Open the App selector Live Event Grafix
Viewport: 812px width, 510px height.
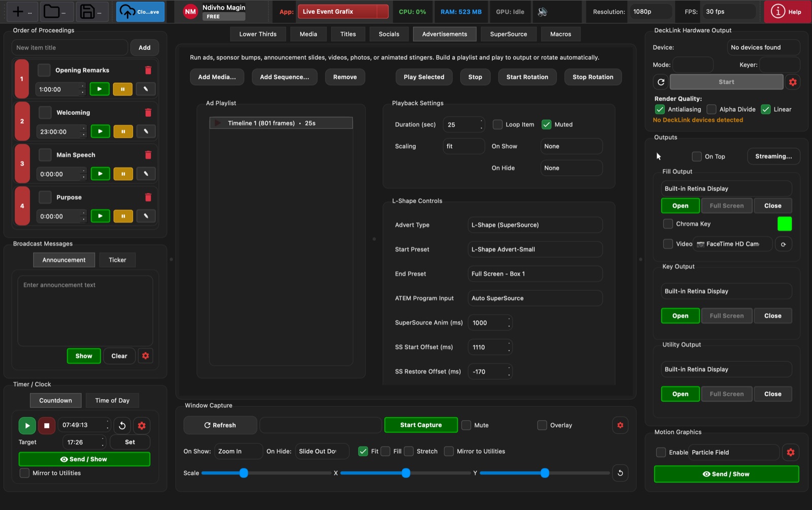[343, 12]
